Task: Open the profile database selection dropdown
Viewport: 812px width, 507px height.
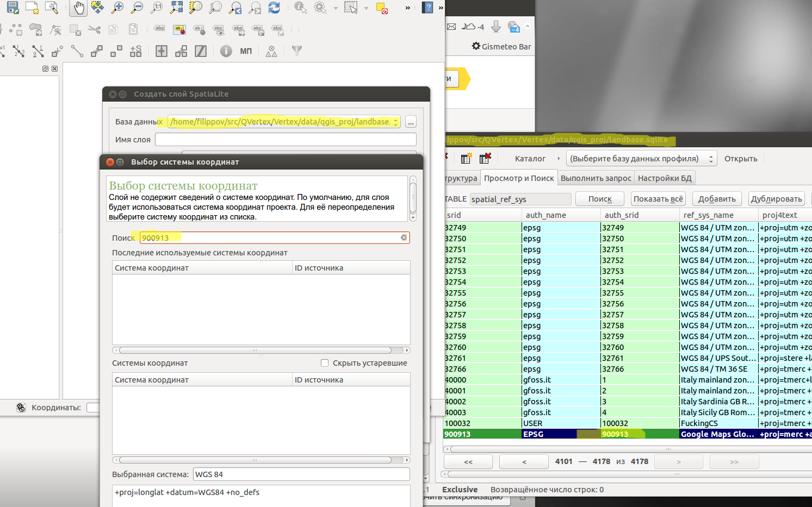Action: tap(641, 159)
